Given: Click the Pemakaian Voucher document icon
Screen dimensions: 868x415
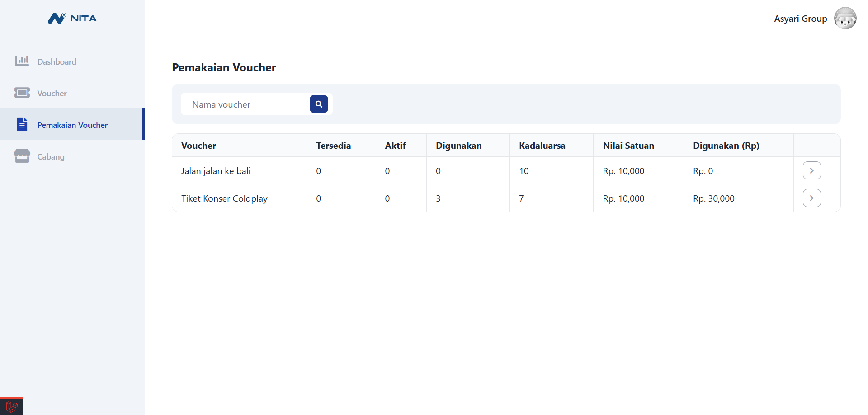Looking at the screenshot, I should pos(22,124).
